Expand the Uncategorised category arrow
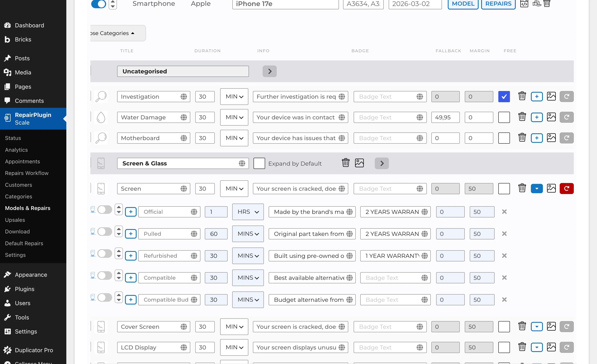 tap(269, 71)
